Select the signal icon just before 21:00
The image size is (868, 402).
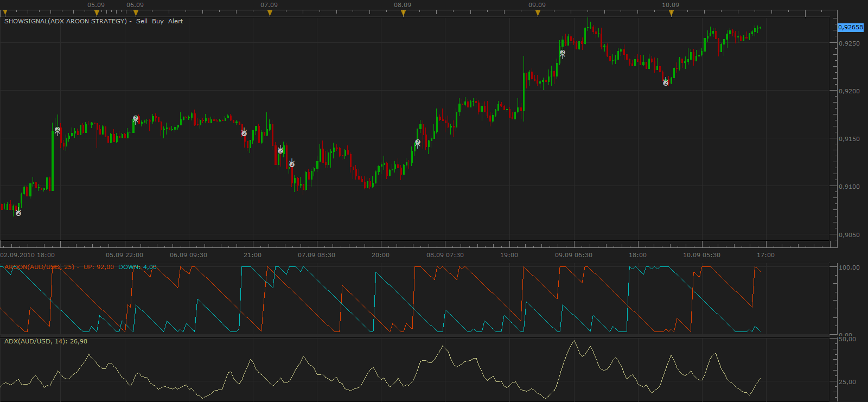pyautogui.click(x=244, y=133)
